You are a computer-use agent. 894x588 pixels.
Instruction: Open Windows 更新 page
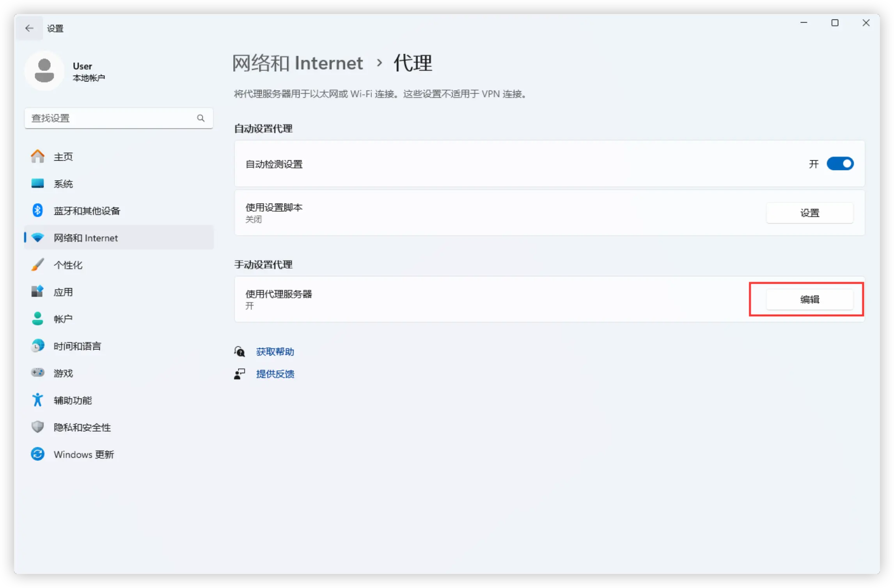(x=119, y=454)
